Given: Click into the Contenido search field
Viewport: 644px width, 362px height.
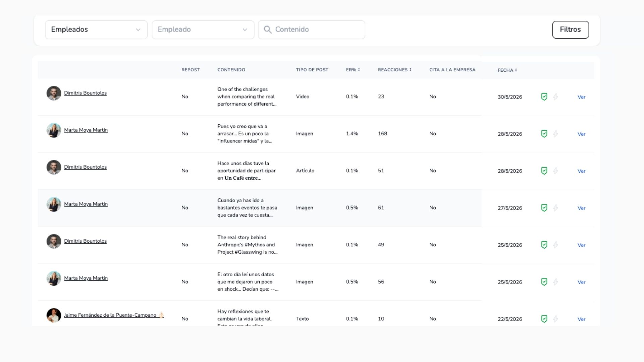Looking at the screenshot, I should pyautogui.click(x=312, y=29).
